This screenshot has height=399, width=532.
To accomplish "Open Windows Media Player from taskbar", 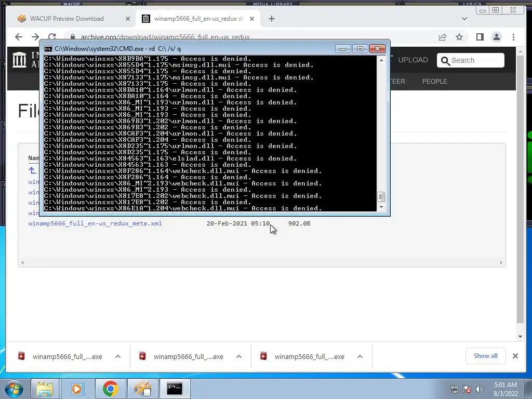I will click(x=77, y=389).
